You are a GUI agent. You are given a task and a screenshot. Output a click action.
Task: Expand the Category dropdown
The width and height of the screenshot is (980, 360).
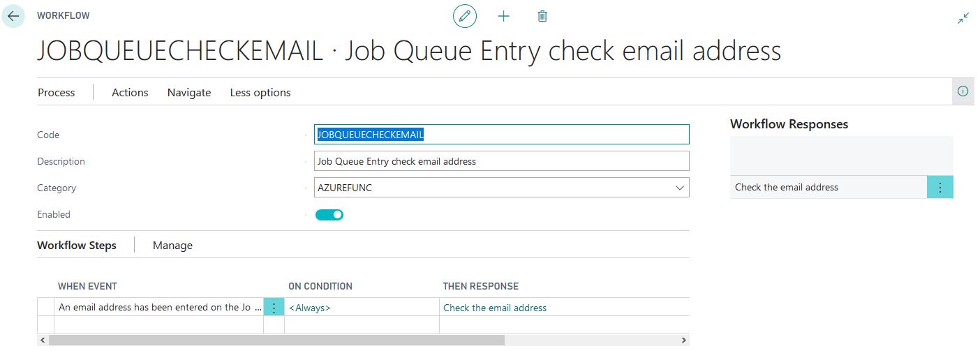[x=679, y=188]
